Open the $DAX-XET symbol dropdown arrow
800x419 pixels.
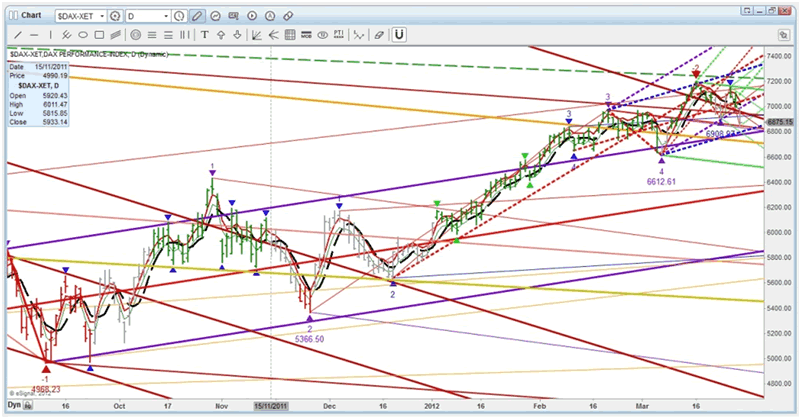coord(102,16)
